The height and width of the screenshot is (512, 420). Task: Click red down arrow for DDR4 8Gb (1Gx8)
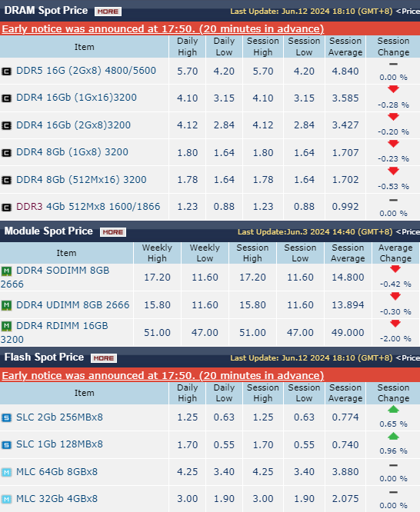393,144
